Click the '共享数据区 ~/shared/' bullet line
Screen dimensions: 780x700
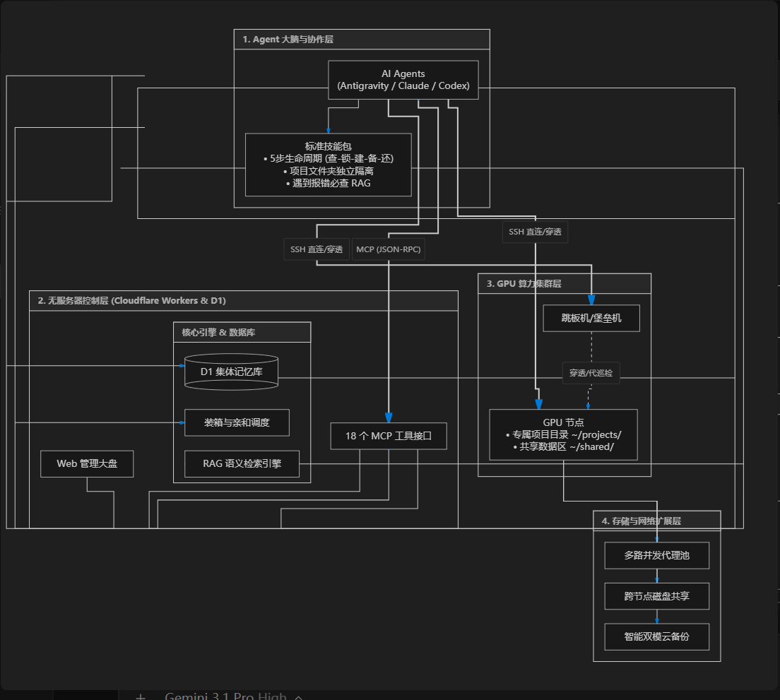[x=563, y=446]
